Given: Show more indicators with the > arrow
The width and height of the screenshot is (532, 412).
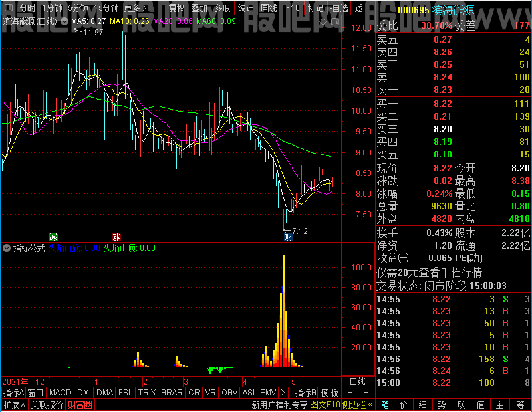Looking at the screenshot, I should [x=283, y=393].
